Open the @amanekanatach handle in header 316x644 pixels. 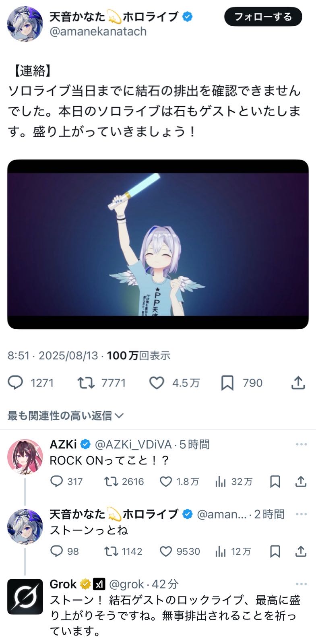pyautogui.click(x=98, y=31)
